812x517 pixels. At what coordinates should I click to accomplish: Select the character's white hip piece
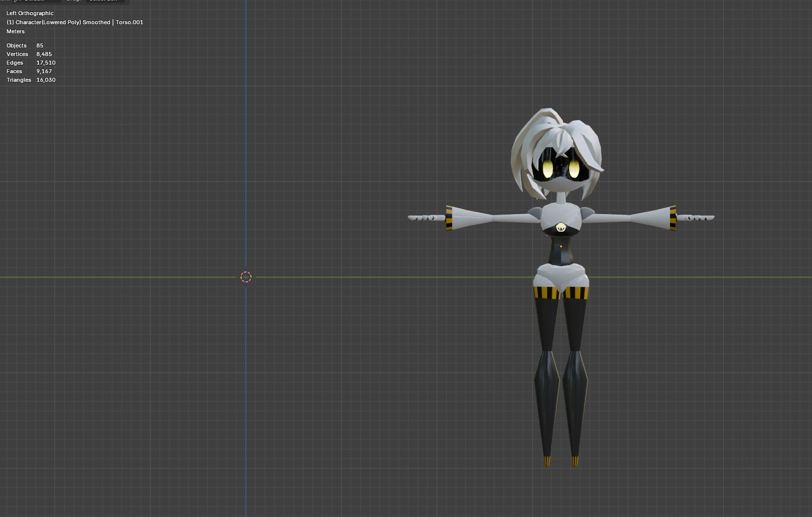click(561, 276)
